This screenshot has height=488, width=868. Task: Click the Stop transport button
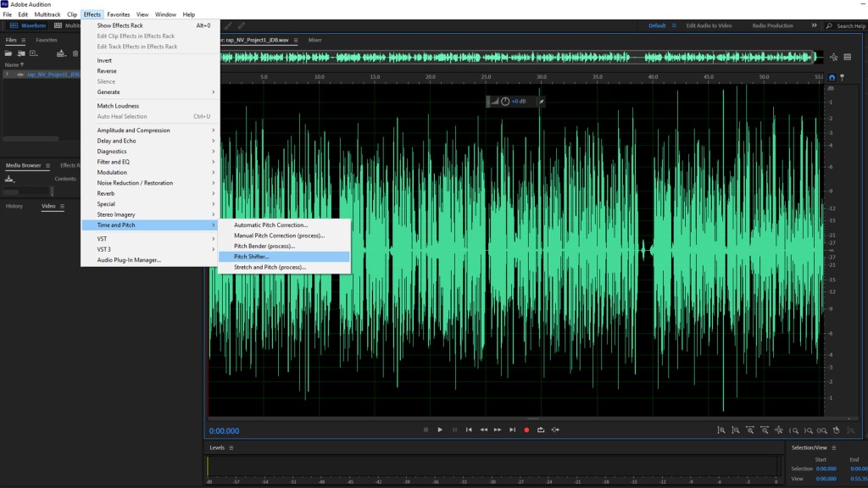(426, 430)
